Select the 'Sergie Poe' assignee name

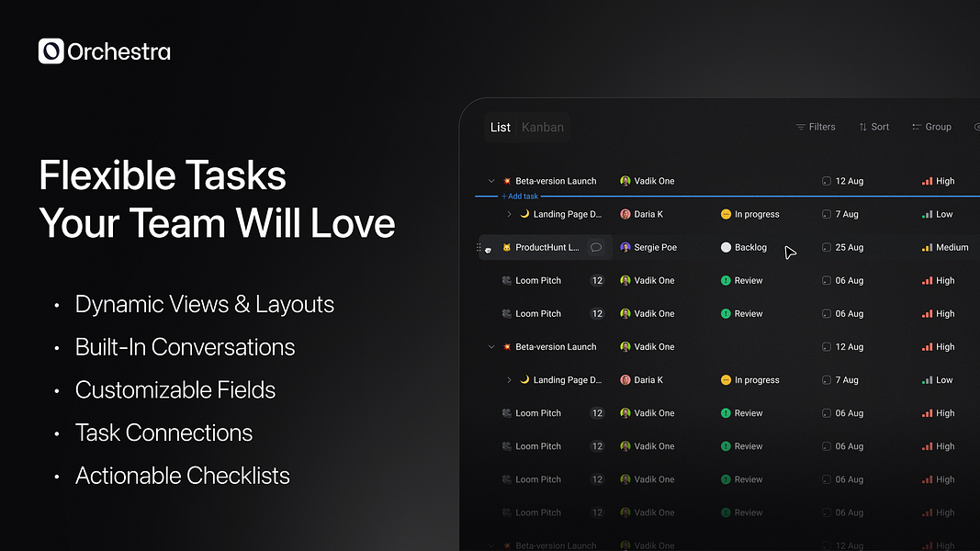point(655,247)
